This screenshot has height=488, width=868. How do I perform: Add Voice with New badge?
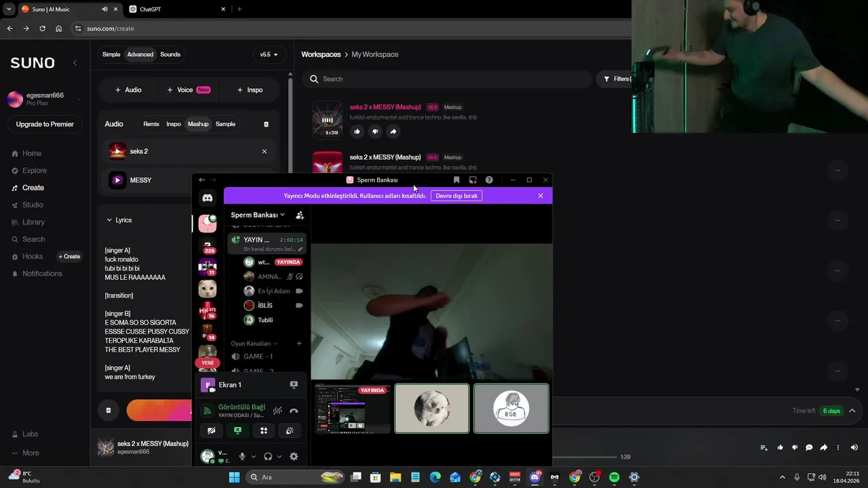coord(189,89)
